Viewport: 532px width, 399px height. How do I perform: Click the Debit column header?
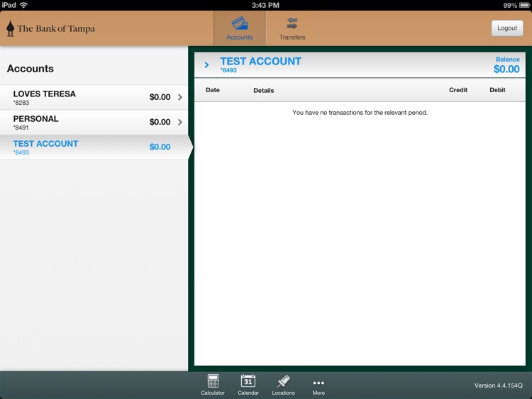pyautogui.click(x=497, y=90)
